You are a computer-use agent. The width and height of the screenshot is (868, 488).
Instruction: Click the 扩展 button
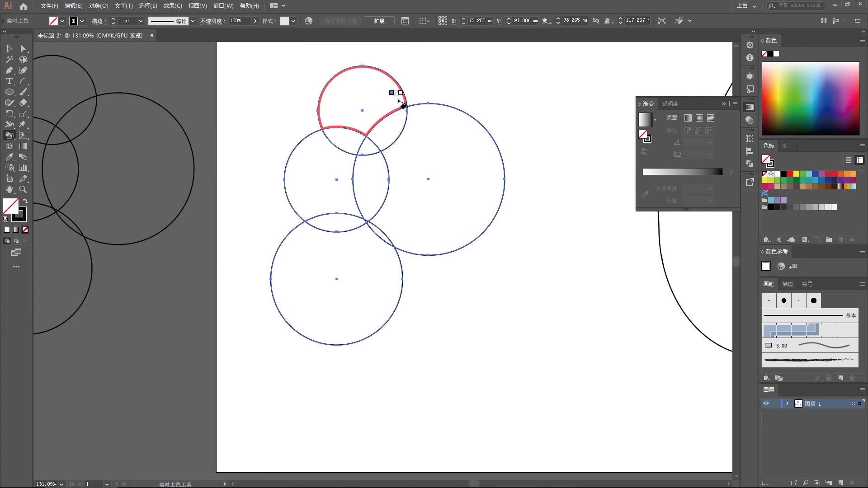click(379, 21)
